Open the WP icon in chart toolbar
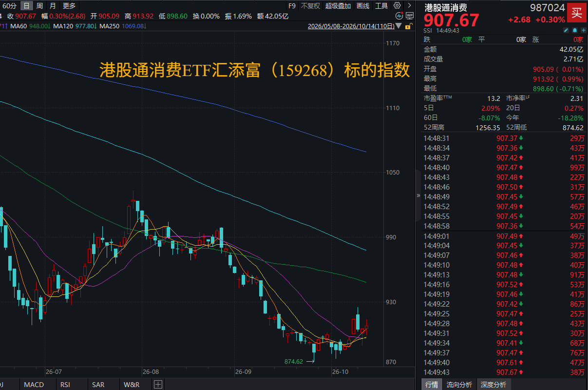The width and height of the screenshot is (588, 390). tap(409, 16)
